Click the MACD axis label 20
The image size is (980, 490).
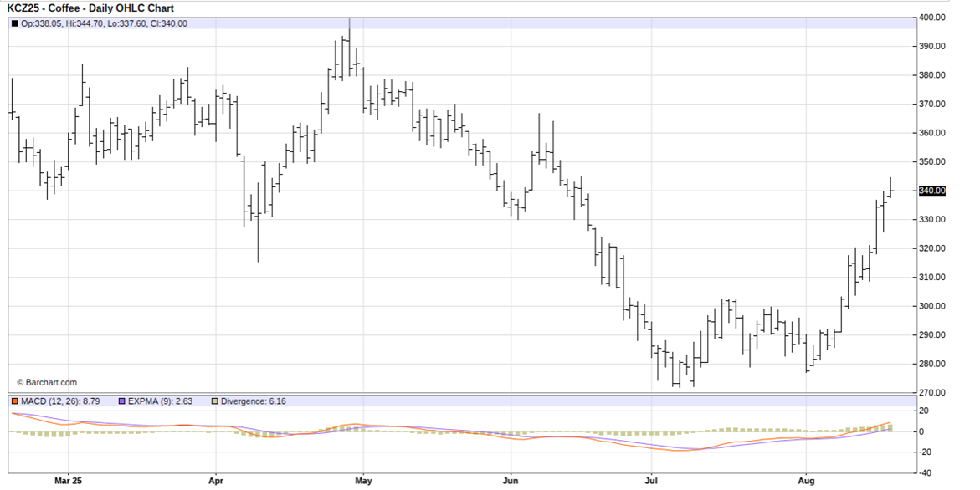924,411
